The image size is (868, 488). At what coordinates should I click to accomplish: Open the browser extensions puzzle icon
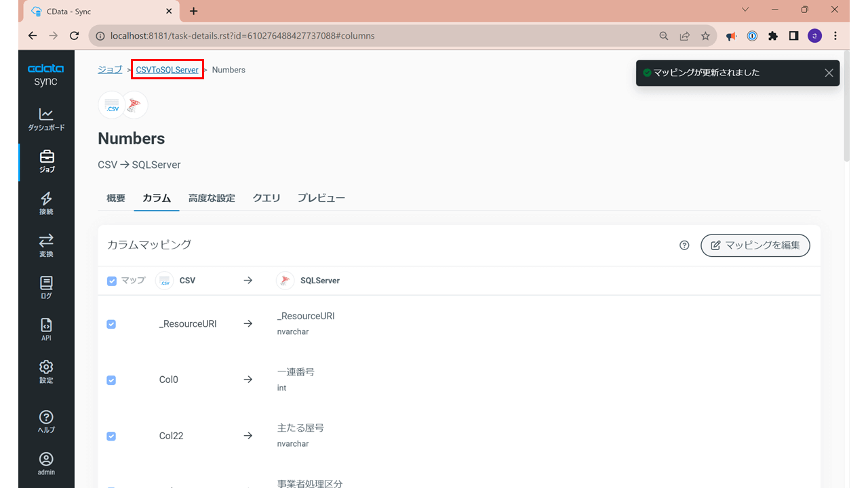pyautogui.click(x=773, y=36)
